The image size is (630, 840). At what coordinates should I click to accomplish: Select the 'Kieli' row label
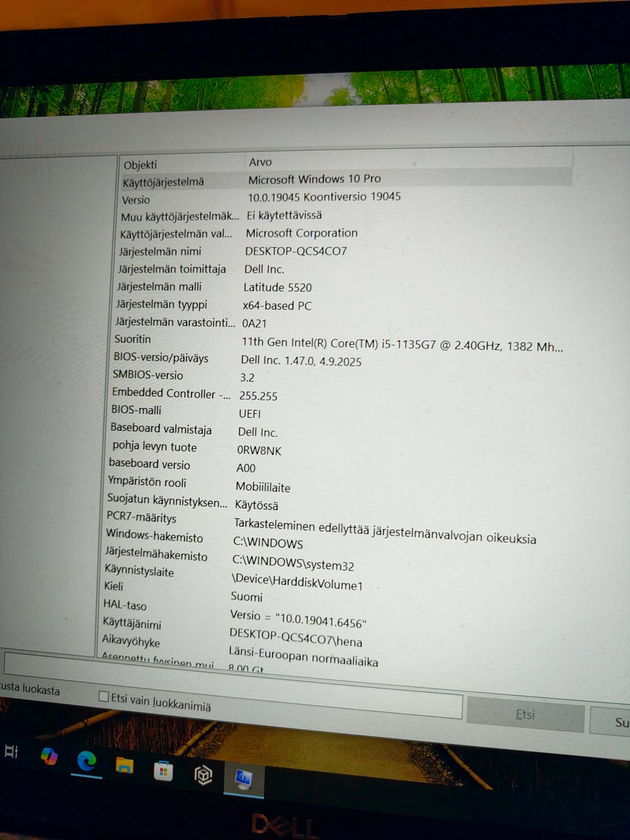(x=114, y=586)
